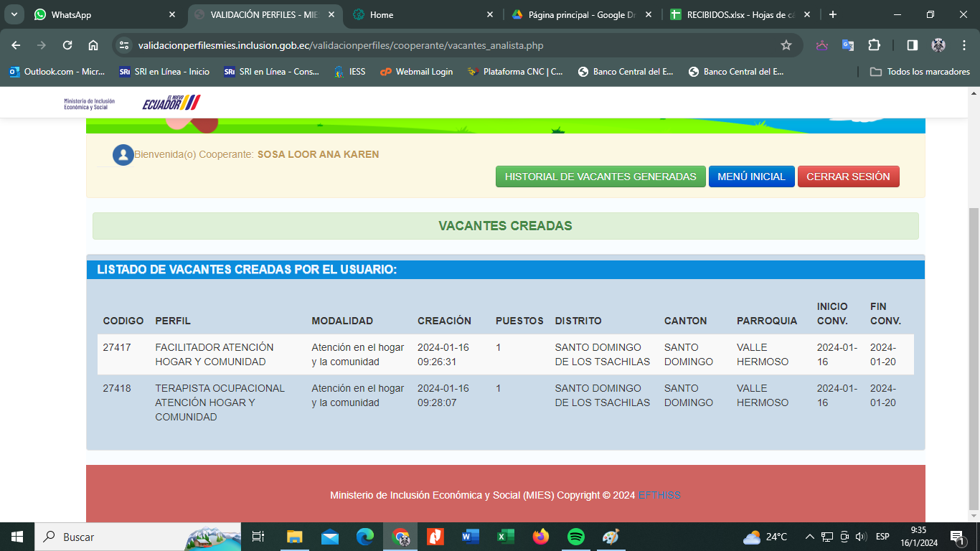The width and height of the screenshot is (980, 551).
Task: Click the MENÚ INICIAL button
Action: point(751,176)
